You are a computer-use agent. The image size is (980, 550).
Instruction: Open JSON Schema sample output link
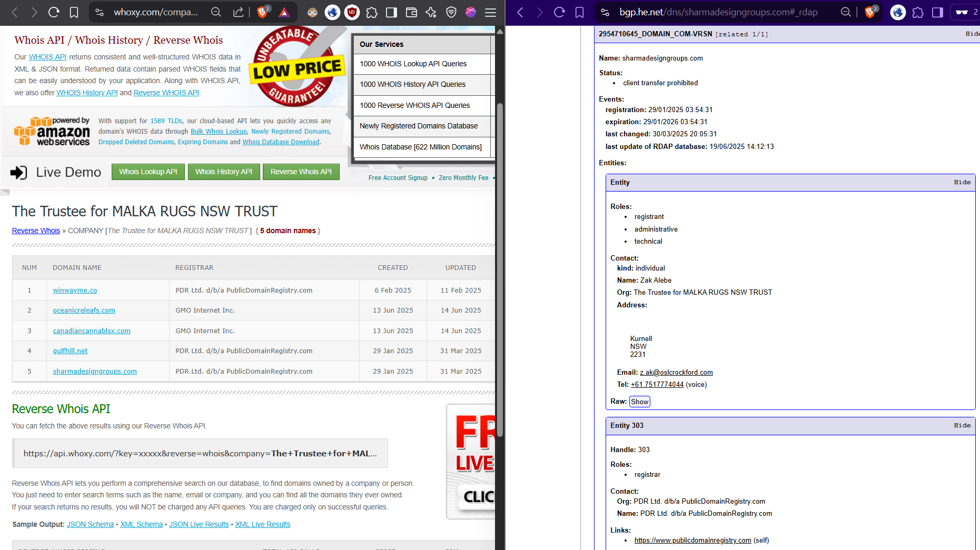[x=90, y=524]
